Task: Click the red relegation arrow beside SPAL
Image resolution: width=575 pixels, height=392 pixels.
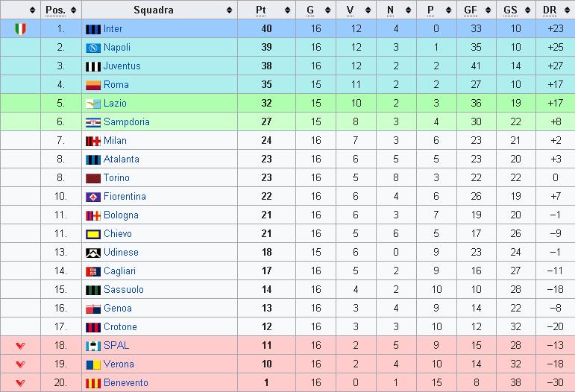Action: [21, 346]
